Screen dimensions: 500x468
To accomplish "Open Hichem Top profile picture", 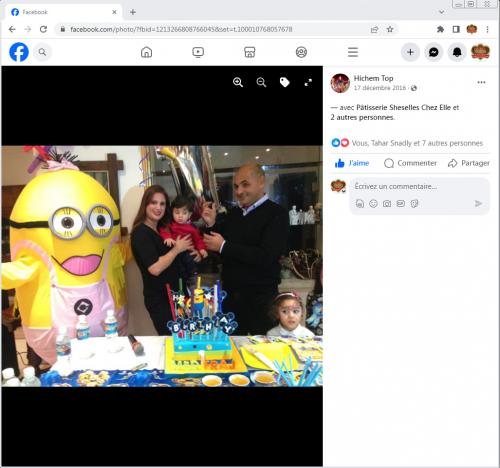I will [x=340, y=83].
